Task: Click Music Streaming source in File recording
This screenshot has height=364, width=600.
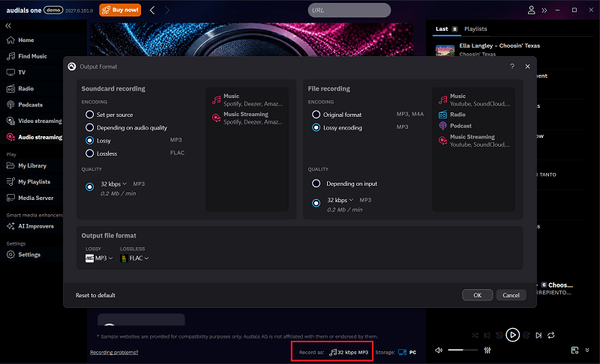Action: click(474, 141)
